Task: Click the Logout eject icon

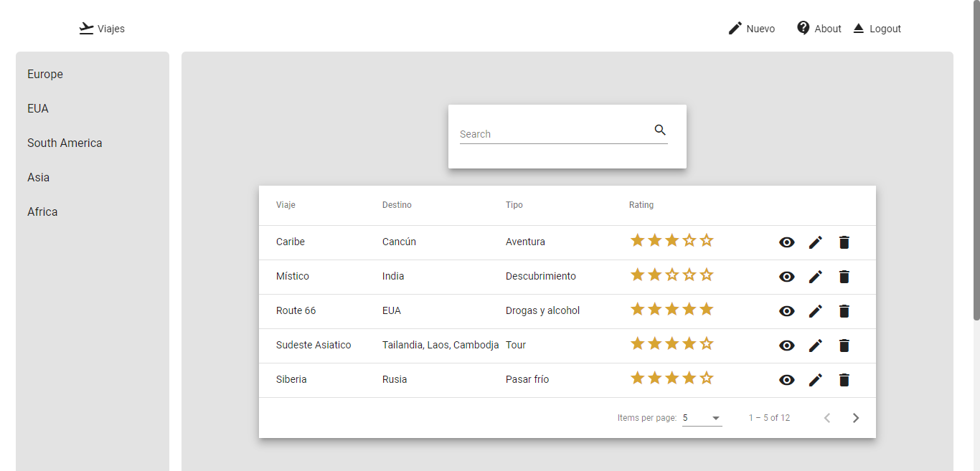Action: (858, 27)
